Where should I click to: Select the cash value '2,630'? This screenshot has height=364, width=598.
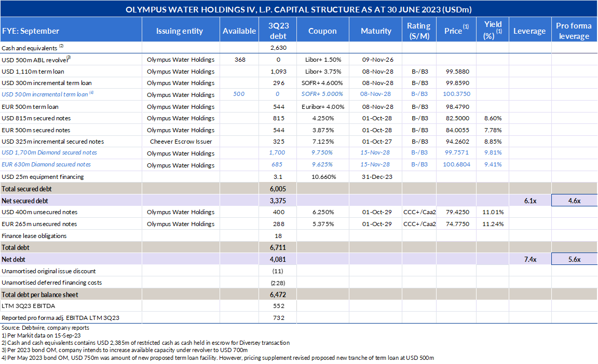click(x=278, y=48)
